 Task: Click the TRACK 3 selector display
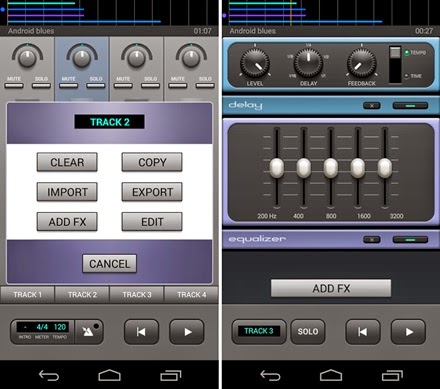tap(259, 331)
